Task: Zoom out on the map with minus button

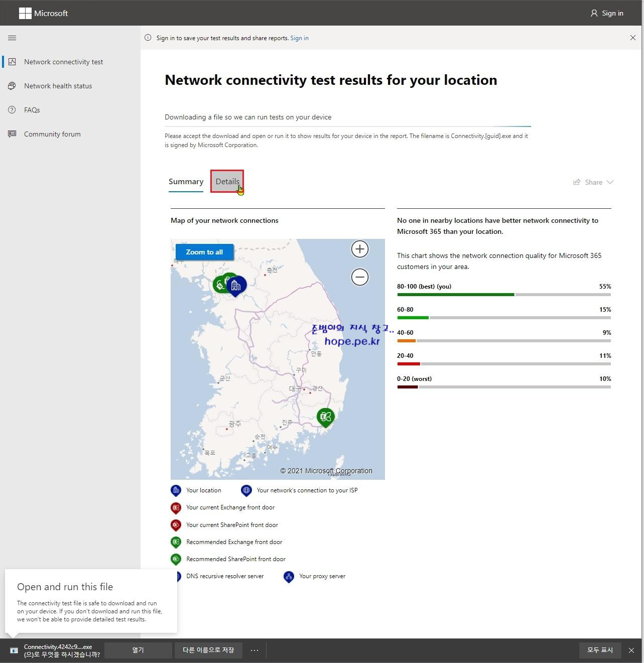Action: [360, 277]
